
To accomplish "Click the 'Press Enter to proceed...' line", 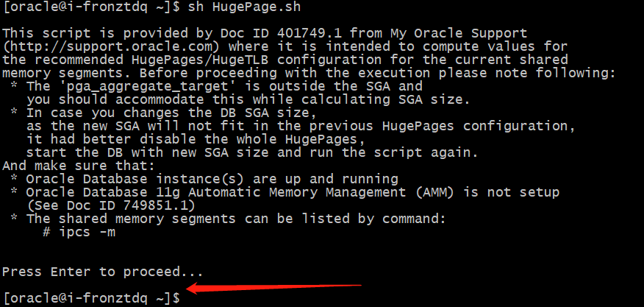I will (93, 272).
